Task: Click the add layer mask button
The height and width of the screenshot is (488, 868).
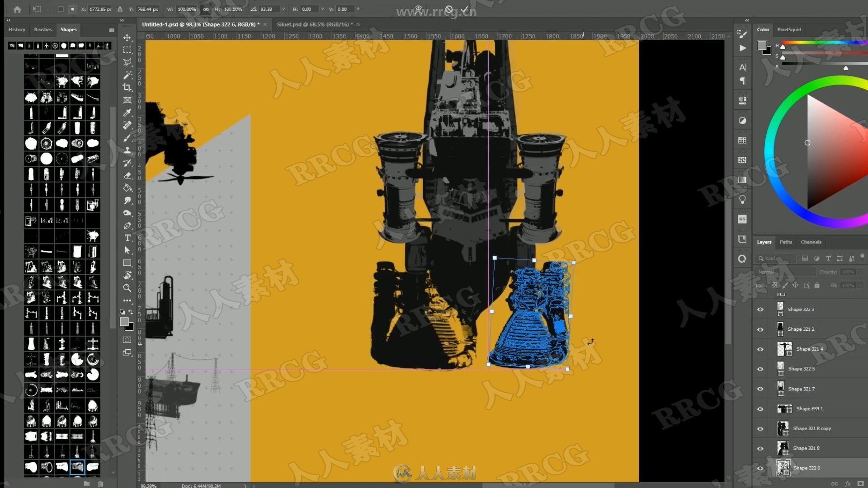Action: tap(860, 484)
